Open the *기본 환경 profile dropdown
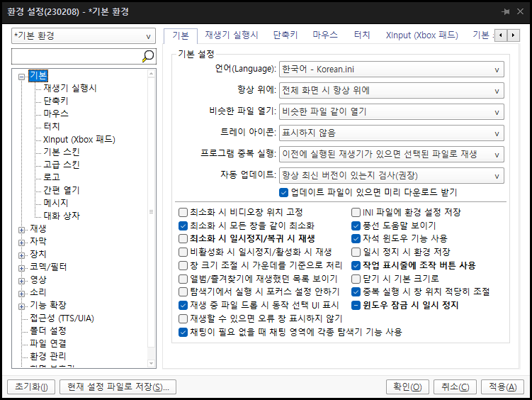This screenshot has height=400, width=532. click(84, 36)
